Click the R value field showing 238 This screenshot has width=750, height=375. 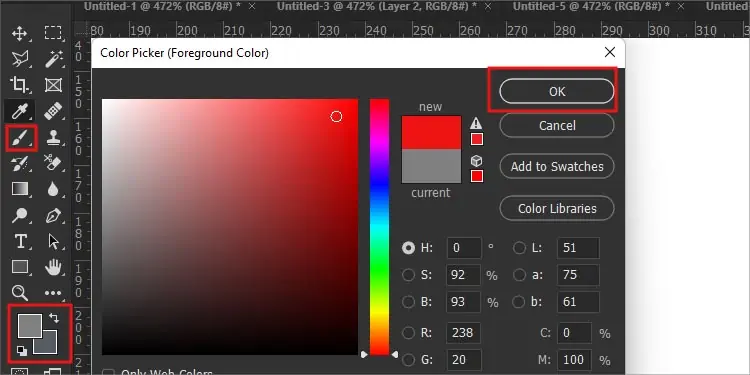(464, 332)
